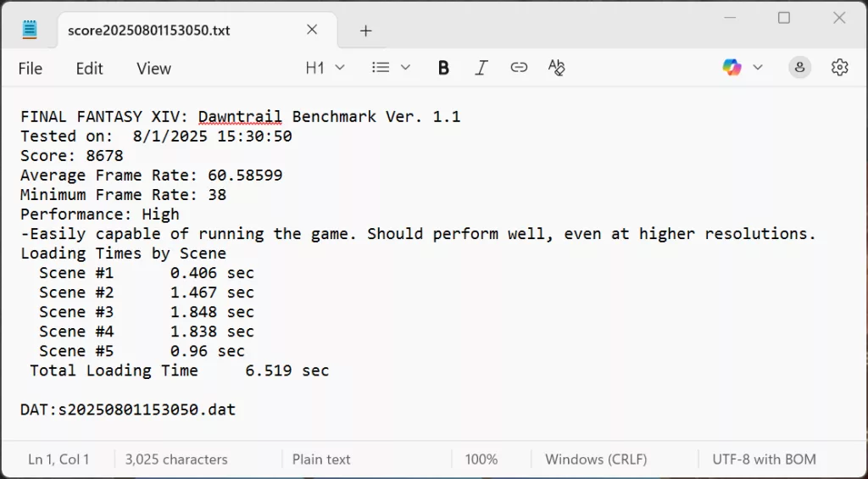
Task: Click the bulleted list icon
Action: click(x=381, y=68)
